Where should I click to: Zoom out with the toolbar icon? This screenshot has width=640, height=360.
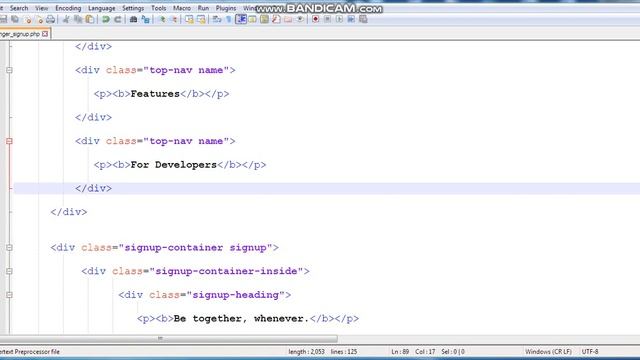[174, 19]
